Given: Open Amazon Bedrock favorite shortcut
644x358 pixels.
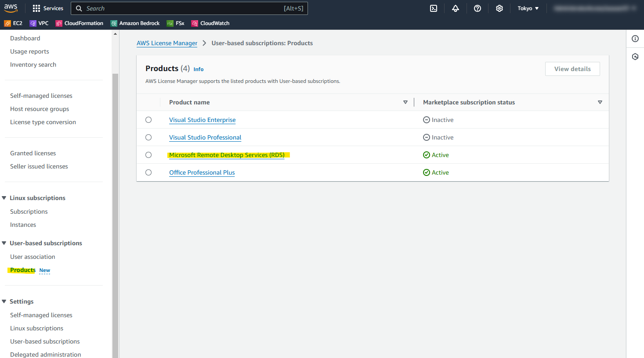Looking at the screenshot, I should pyautogui.click(x=135, y=23).
